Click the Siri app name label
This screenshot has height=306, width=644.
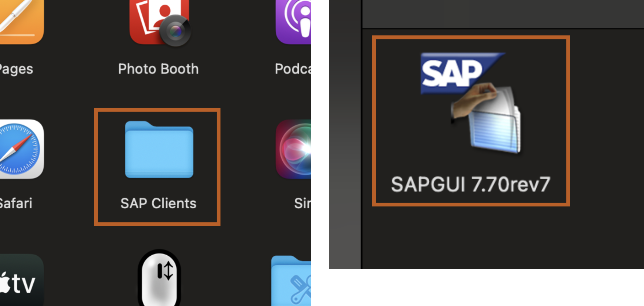point(302,203)
